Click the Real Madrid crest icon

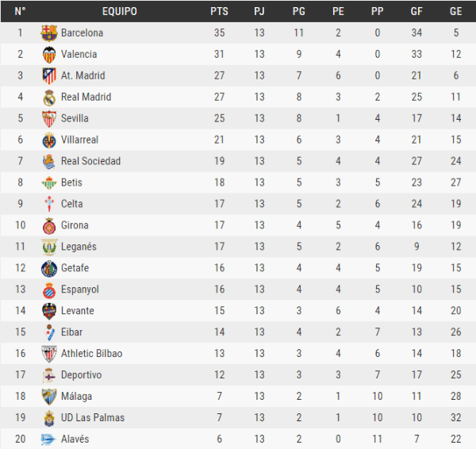coord(49,98)
